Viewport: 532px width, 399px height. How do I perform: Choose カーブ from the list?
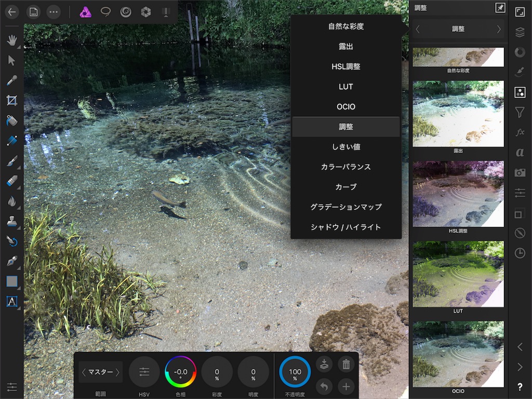click(346, 187)
